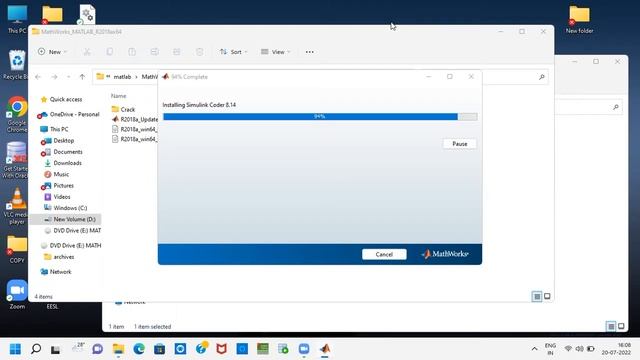Click the Paste icon in Explorer toolbar
Image resolution: width=640 pixels, height=360 pixels.
point(132,52)
